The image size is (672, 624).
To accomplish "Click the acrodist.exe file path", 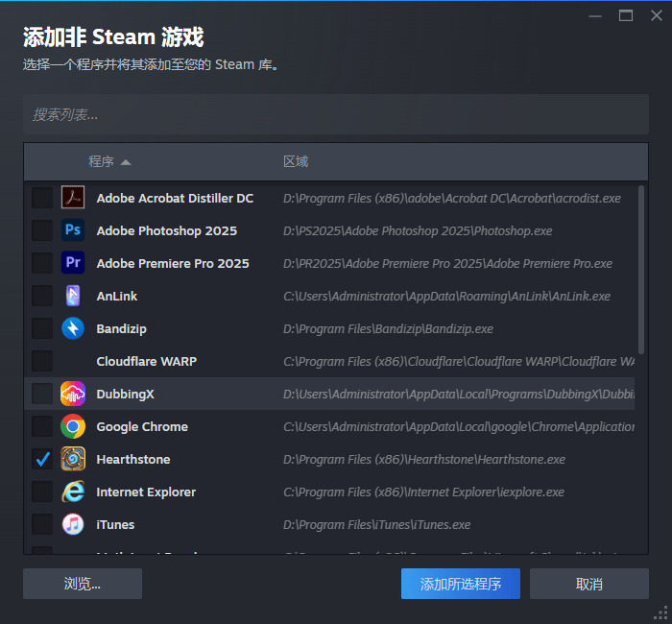I will [x=452, y=199].
